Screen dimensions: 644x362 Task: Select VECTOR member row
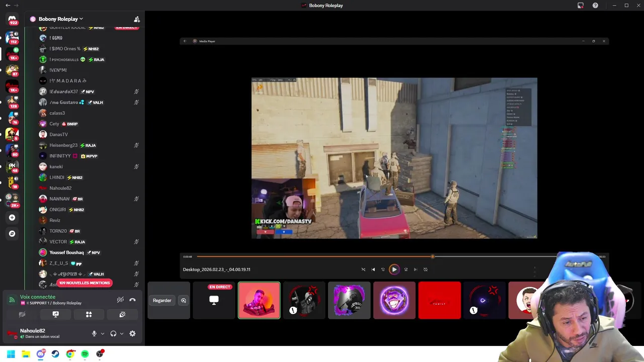click(x=90, y=242)
